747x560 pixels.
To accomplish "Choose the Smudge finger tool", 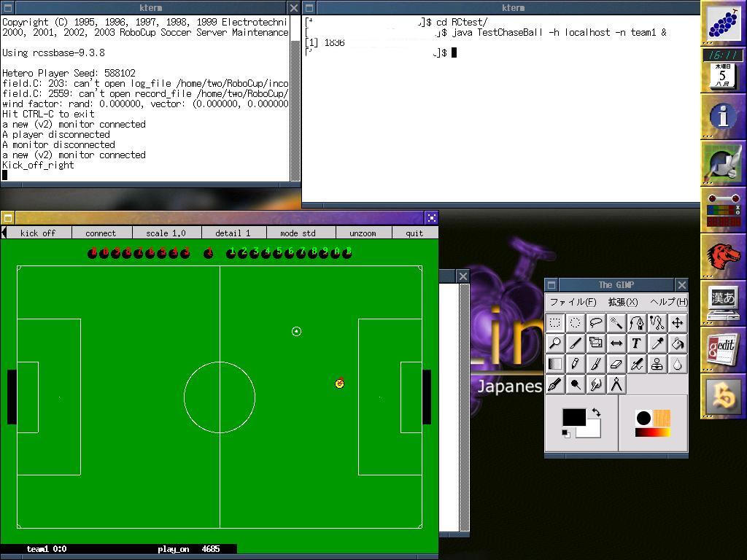I will pyautogui.click(x=595, y=385).
